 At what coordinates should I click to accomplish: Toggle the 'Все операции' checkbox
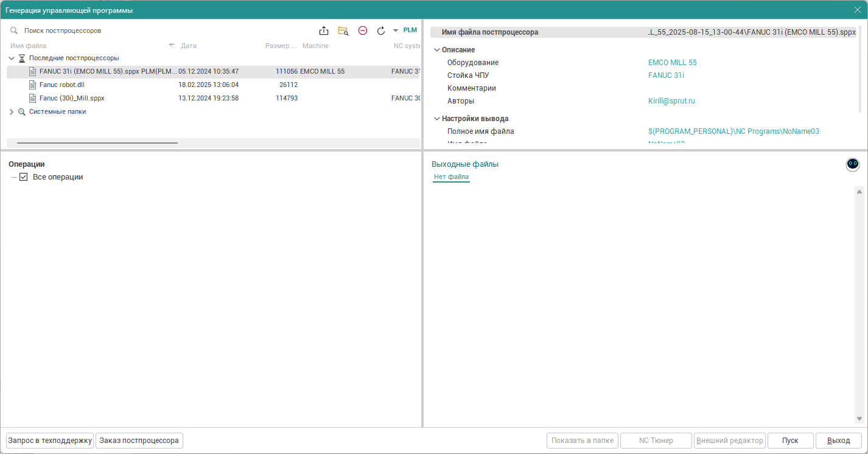(24, 177)
